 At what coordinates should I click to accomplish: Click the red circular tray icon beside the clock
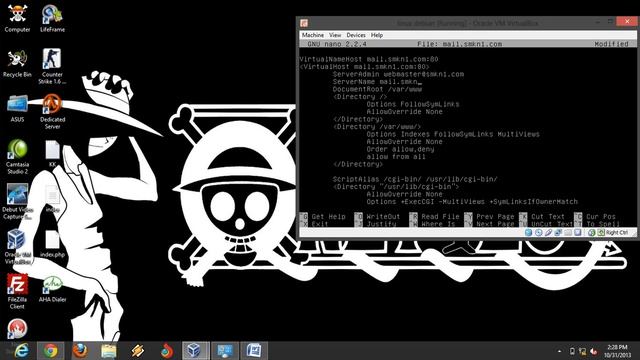593,351
